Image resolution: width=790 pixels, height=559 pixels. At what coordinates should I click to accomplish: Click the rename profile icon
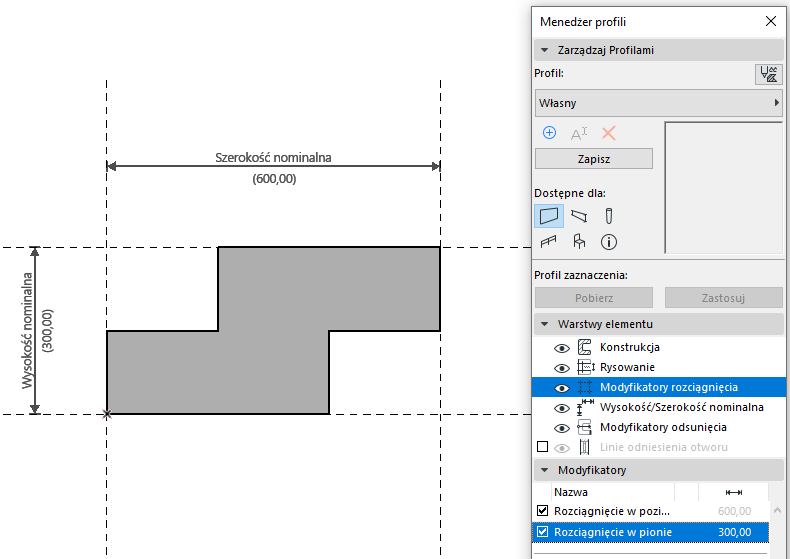(578, 133)
